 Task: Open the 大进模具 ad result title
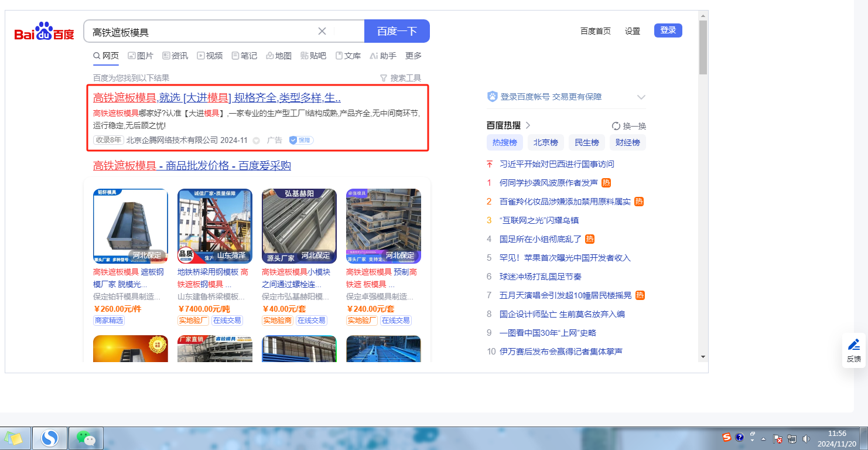pyautogui.click(x=217, y=98)
